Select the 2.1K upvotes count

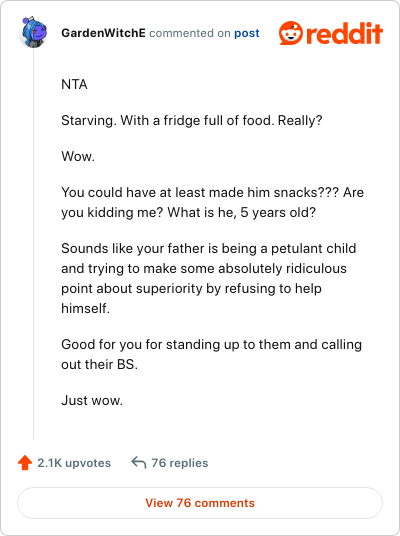[x=74, y=463]
